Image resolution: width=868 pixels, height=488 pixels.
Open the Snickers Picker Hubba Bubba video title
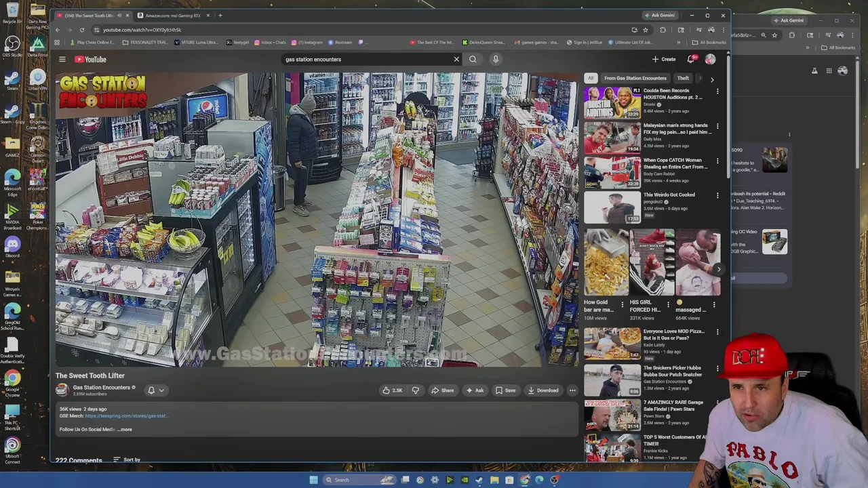point(673,371)
